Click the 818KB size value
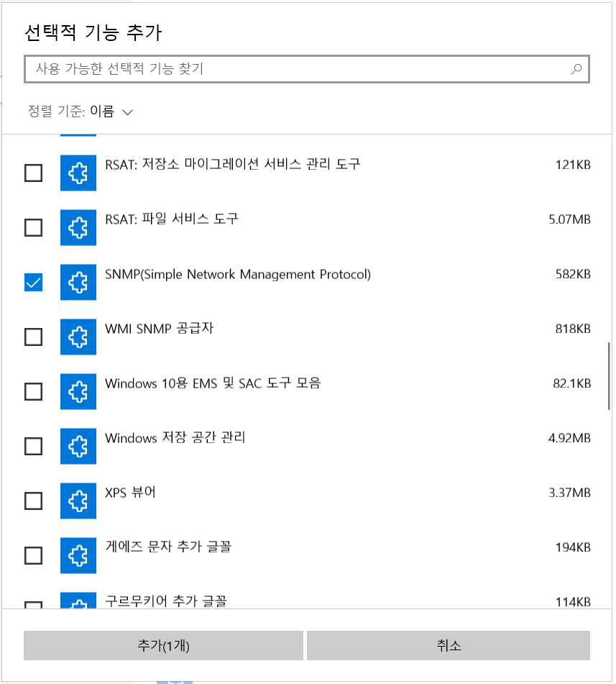This screenshot has height=684, width=616. click(x=573, y=329)
